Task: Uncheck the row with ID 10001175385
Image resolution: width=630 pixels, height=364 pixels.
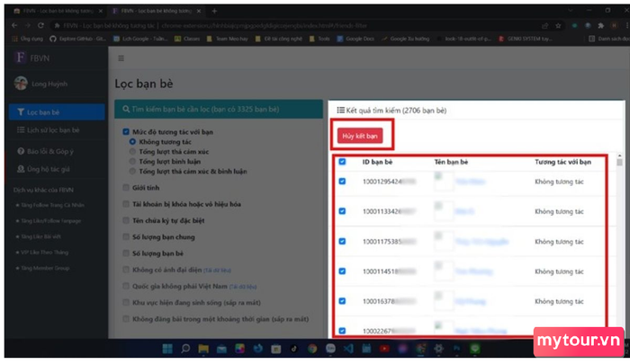Action: pyautogui.click(x=342, y=241)
